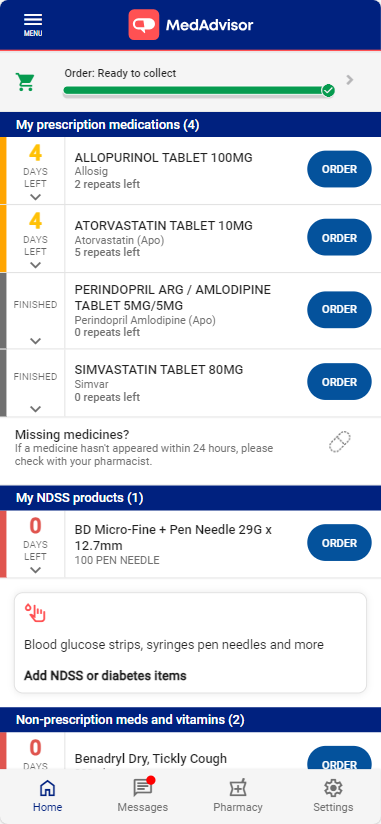
Task: Tap the red finger-prick glucose icon
Action: pyautogui.click(x=35, y=613)
